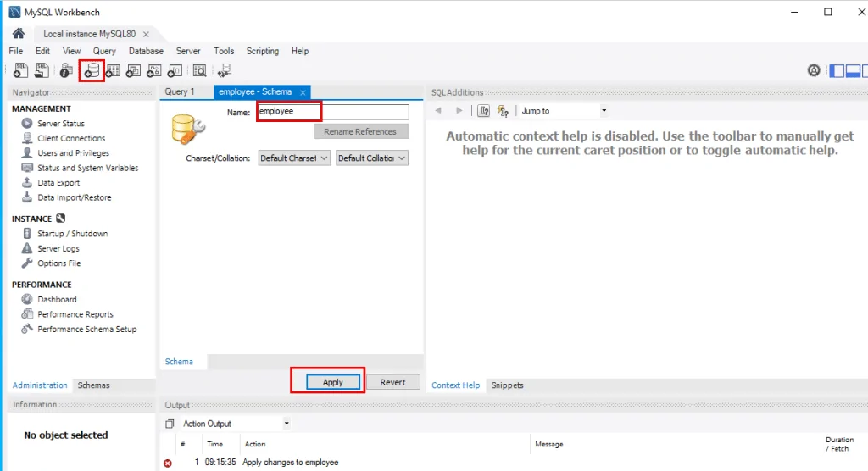Close the employee - Schema tab

[303, 92]
